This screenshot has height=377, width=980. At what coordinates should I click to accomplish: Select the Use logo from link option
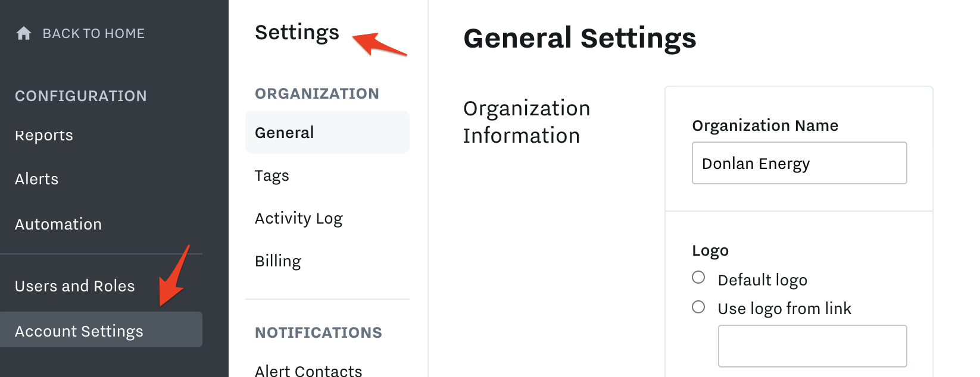point(698,307)
